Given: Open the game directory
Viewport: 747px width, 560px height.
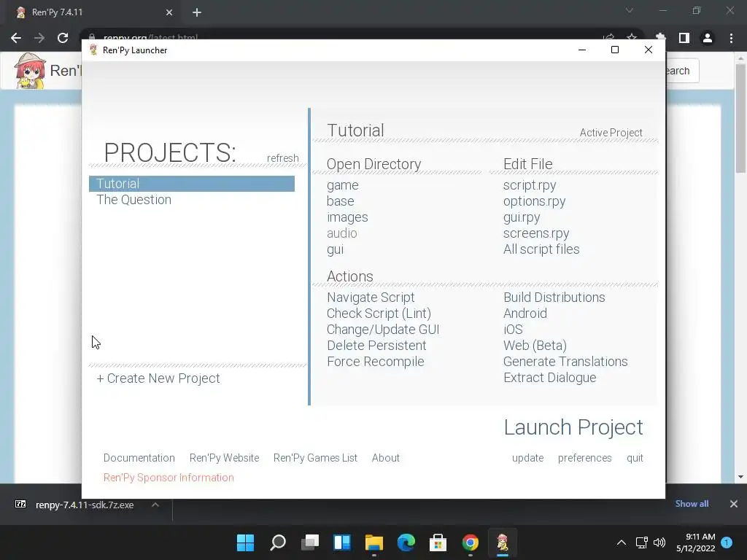Looking at the screenshot, I should [x=343, y=185].
